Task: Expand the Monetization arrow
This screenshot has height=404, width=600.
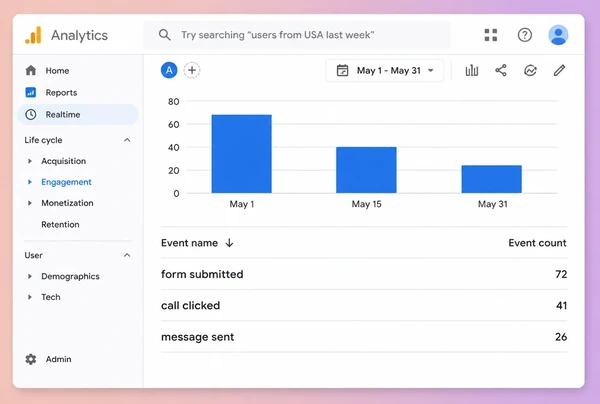Action: [30, 203]
